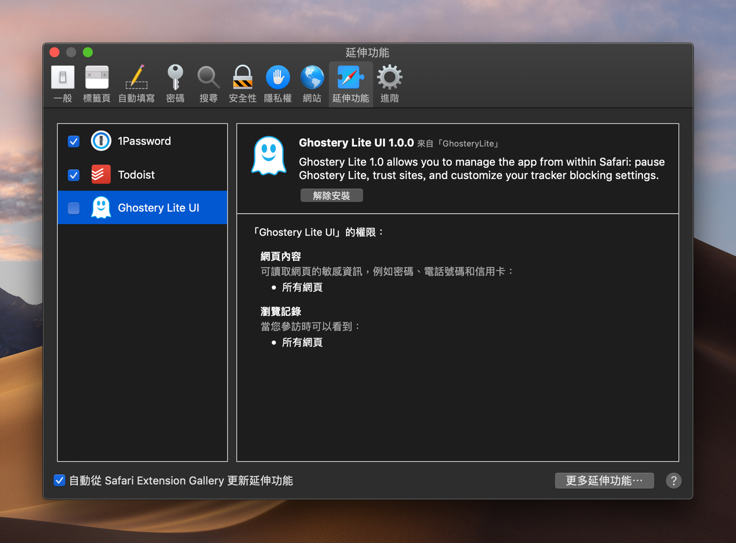This screenshot has height=543, width=736.
Task: Click the 更多延伸功能… button
Action: coord(604,481)
